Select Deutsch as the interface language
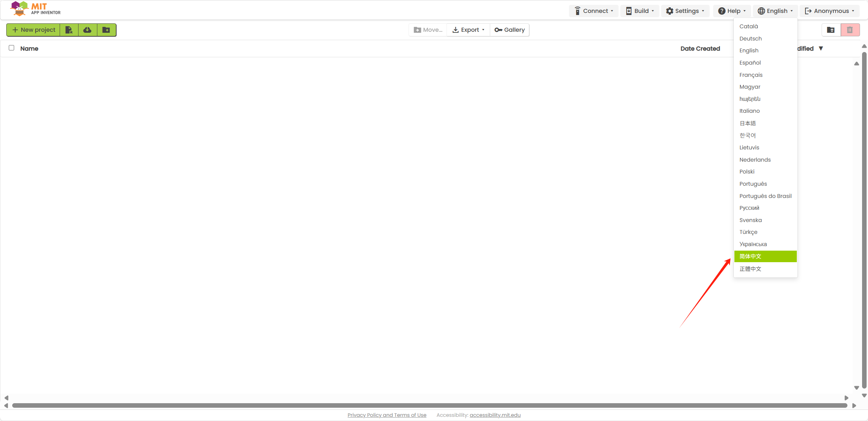 pyautogui.click(x=750, y=38)
